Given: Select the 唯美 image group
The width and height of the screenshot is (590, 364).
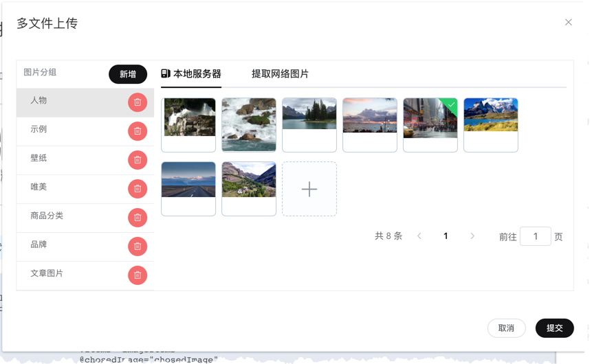Looking at the screenshot, I should click(85, 189).
